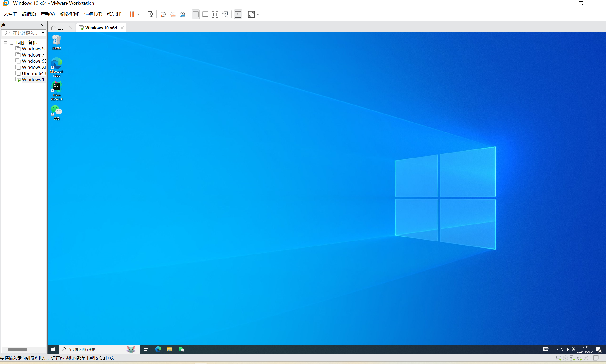The image size is (606, 364).
Task: Open the power options dropdown arrow
Action: [138, 14]
